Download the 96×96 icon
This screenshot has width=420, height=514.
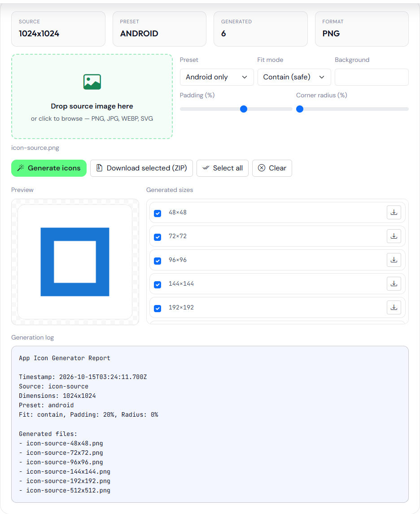(394, 260)
